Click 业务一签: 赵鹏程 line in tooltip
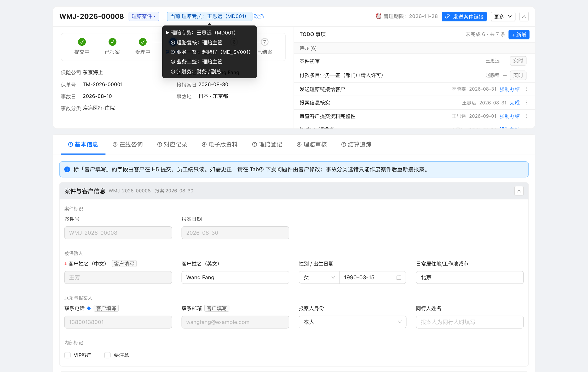Screen dimensions: 588x372 211,52
